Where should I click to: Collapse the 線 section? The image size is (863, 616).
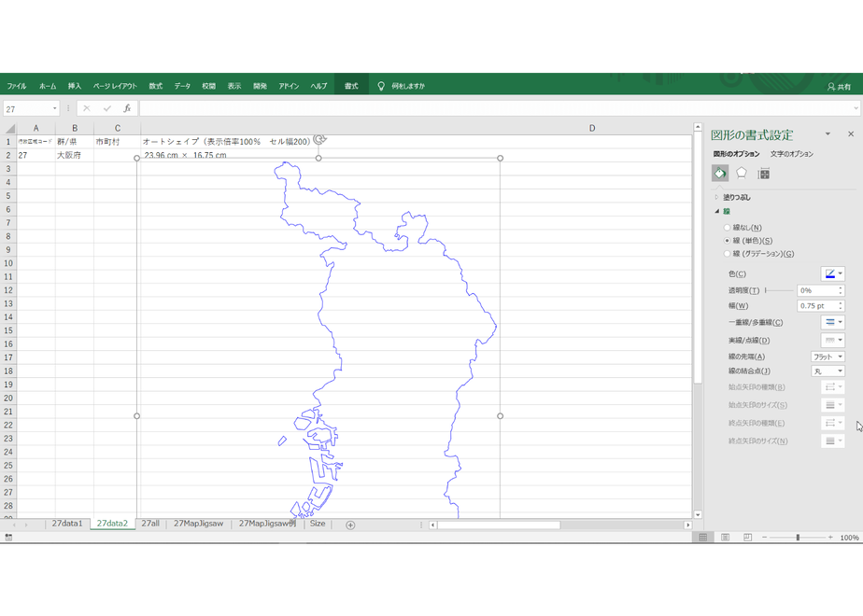click(x=716, y=211)
